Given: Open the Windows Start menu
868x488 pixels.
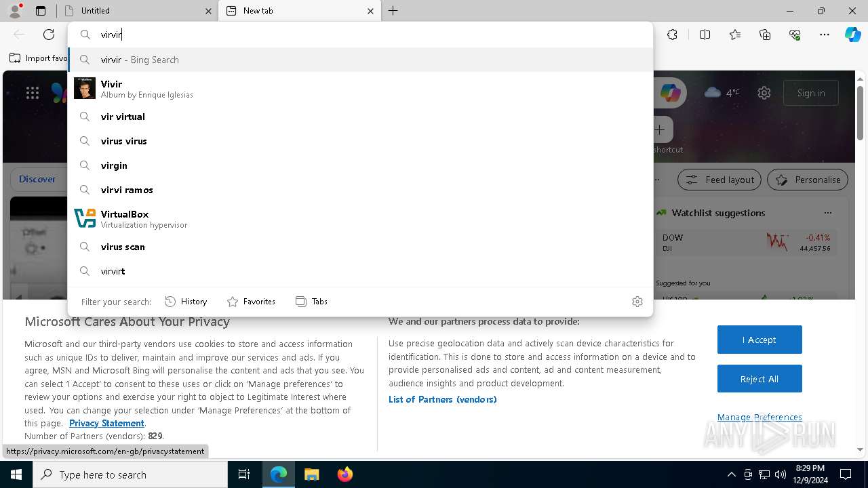Looking at the screenshot, I should tap(16, 474).
